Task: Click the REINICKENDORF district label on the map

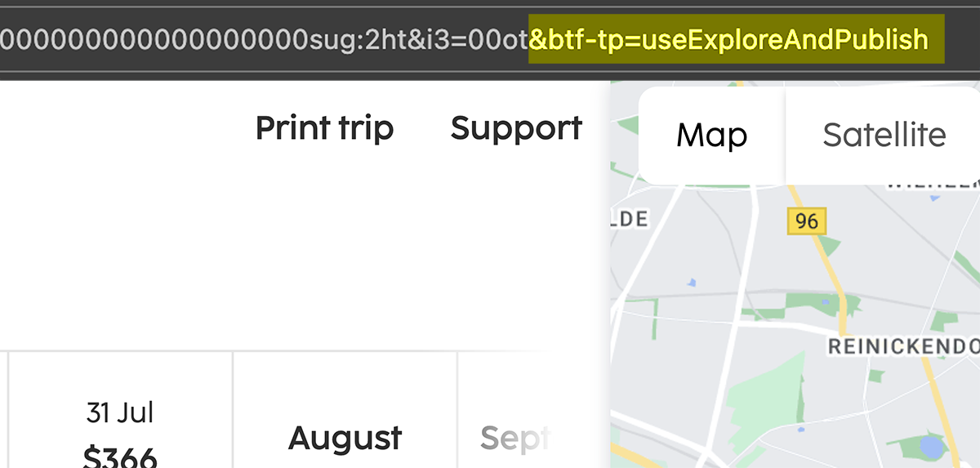Action: 903,346
